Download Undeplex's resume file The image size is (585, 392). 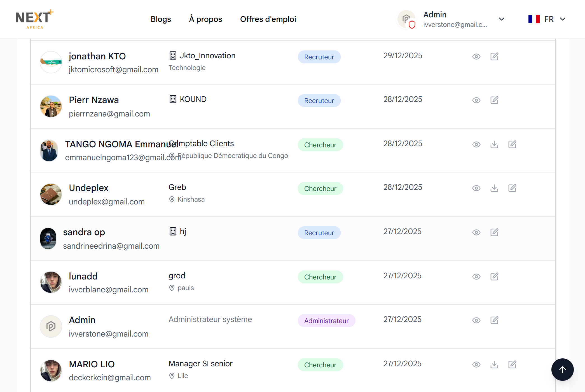pyautogui.click(x=494, y=188)
